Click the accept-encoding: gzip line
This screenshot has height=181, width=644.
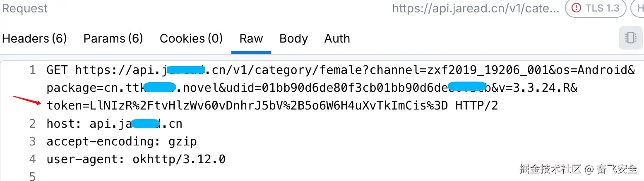[x=121, y=142]
